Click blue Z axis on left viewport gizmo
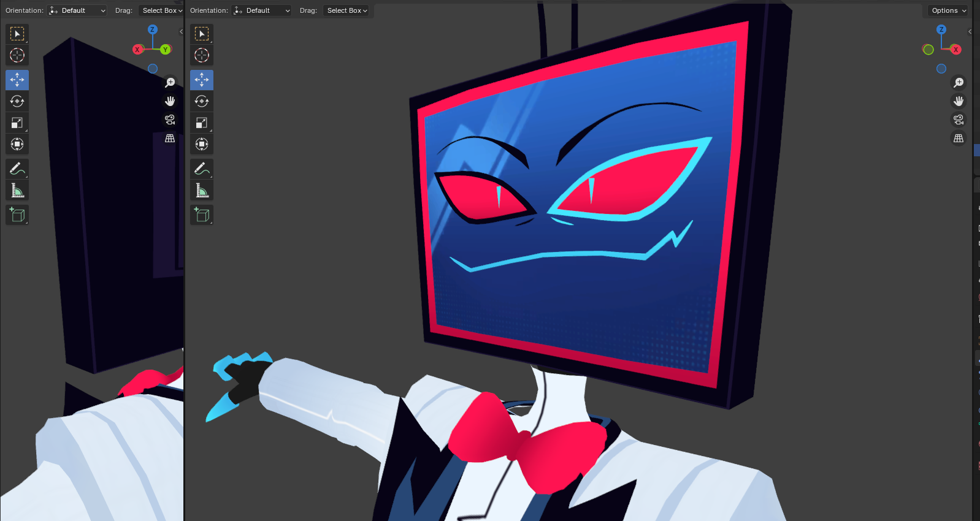The width and height of the screenshot is (980, 521). click(153, 29)
